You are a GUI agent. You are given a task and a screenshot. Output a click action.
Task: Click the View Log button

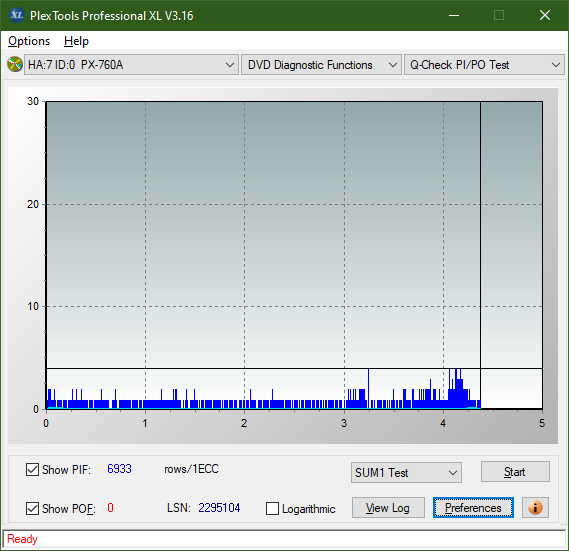[388, 508]
